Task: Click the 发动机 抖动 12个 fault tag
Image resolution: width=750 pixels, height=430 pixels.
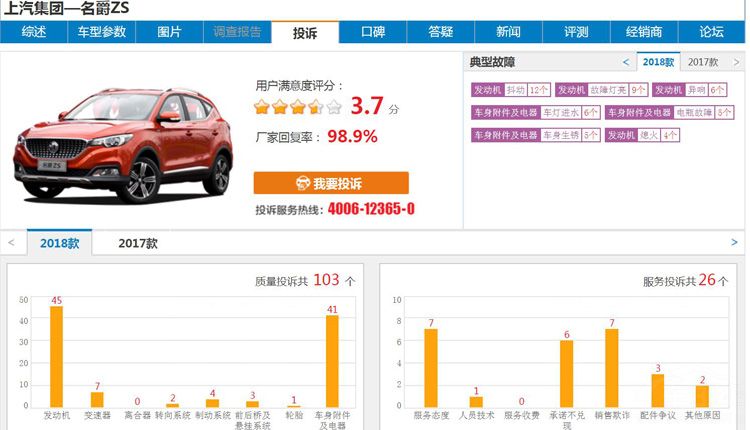Action: [511, 90]
